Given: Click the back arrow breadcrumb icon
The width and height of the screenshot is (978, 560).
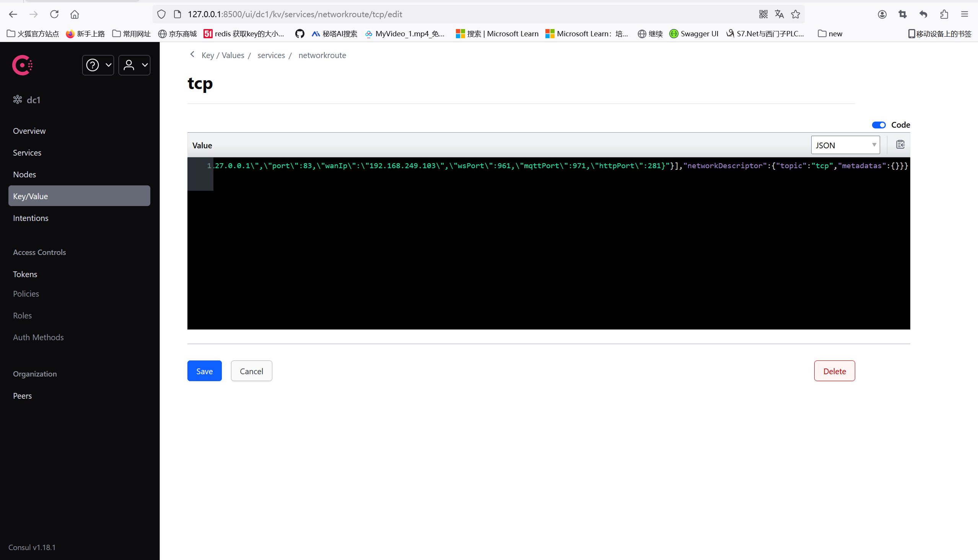Looking at the screenshot, I should coord(194,55).
